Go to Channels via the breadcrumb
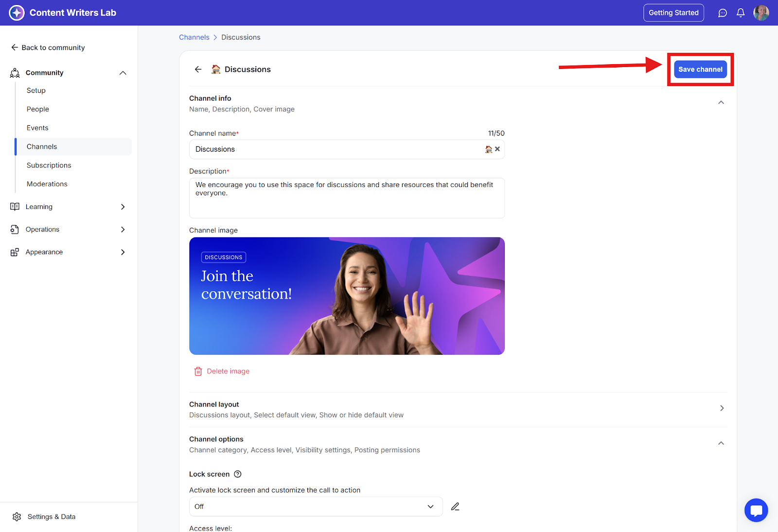This screenshot has height=532, width=778. pos(194,37)
